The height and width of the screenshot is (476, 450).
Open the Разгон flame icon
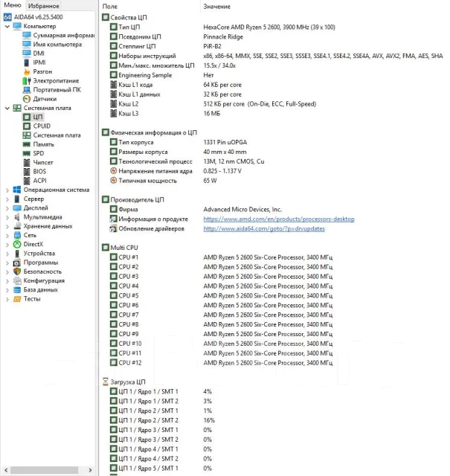pos(27,71)
